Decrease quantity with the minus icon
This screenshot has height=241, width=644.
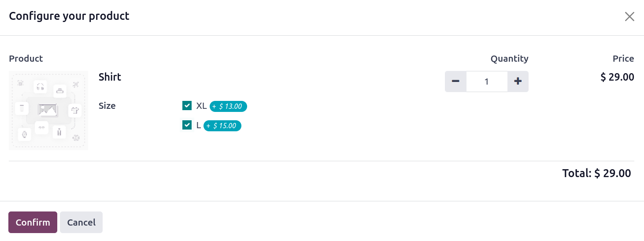[x=455, y=82]
